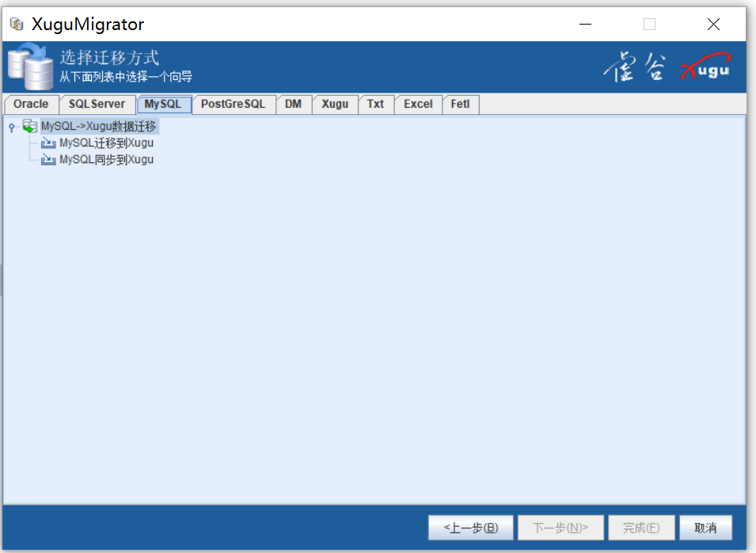Select the Xugu tab

(x=335, y=105)
